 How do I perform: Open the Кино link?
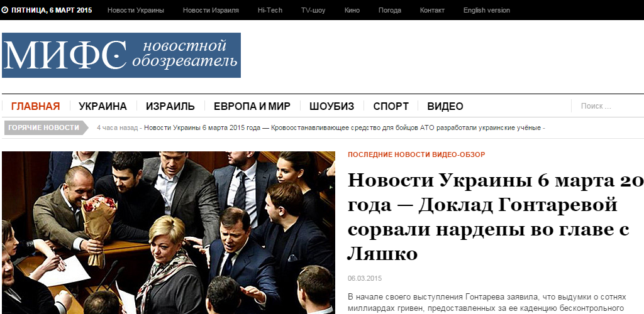pyautogui.click(x=352, y=10)
